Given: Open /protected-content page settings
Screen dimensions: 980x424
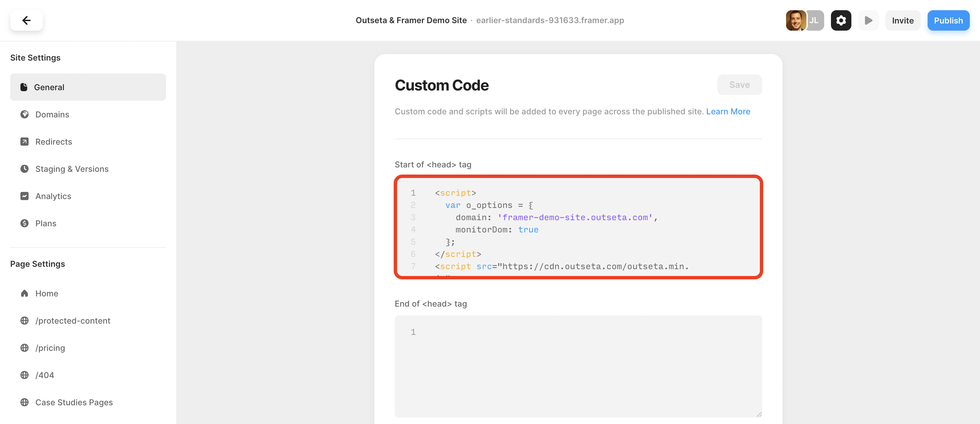Looking at the screenshot, I should [73, 321].
